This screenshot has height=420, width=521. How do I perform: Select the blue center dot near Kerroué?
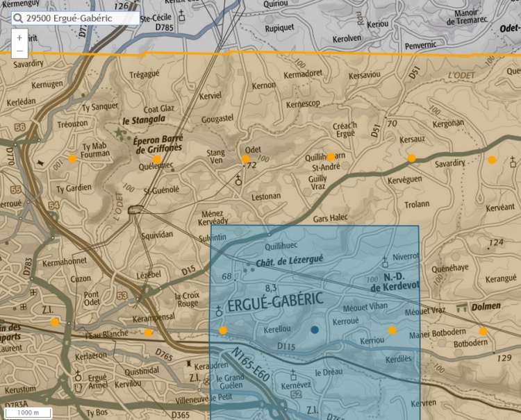pyautogui.click(x=315, y=330)
